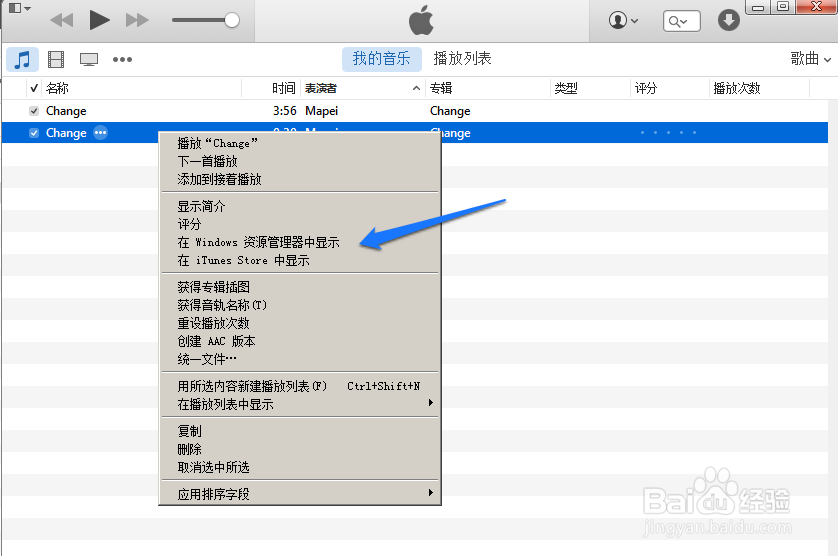Viewport: 838px width, 556px height.
Task: Click the volume slider knob
Action: (x=232, y=20)
